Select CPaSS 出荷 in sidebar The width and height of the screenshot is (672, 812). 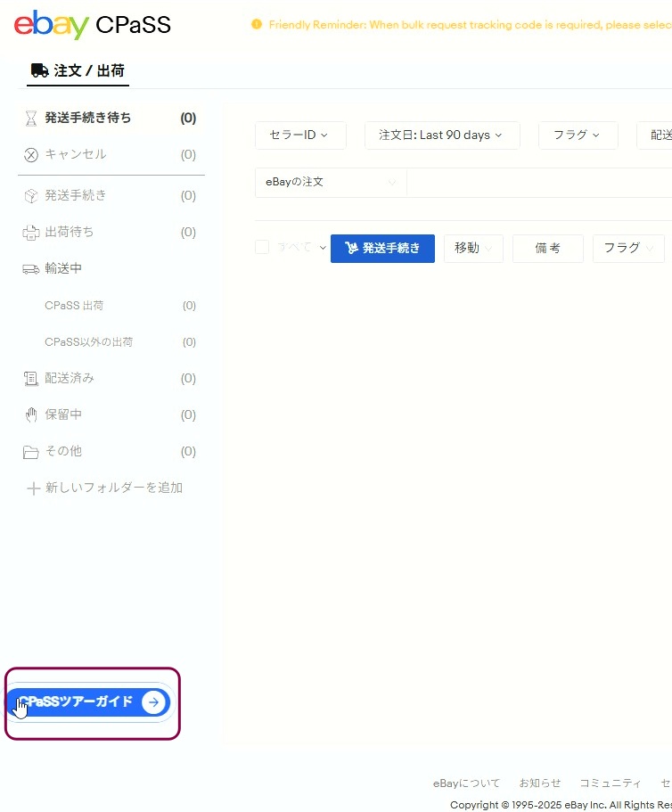click(74, 306)
